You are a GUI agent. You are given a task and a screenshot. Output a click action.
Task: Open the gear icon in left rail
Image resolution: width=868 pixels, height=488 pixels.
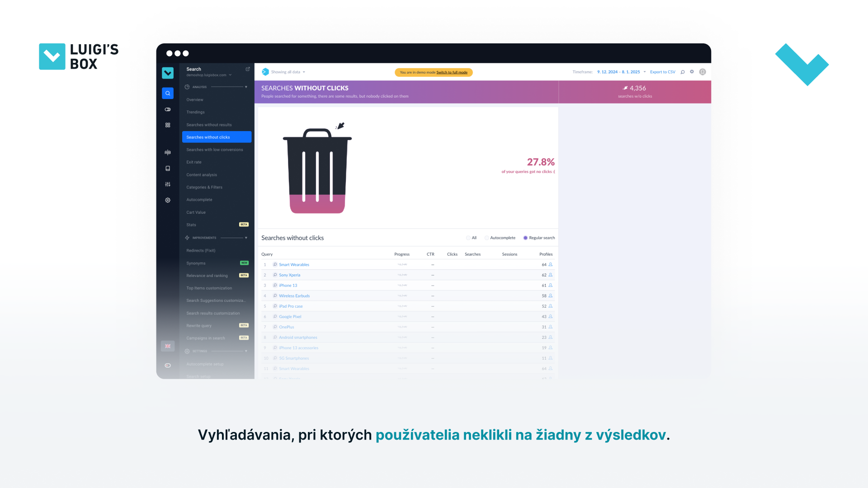tap(168, 200)
